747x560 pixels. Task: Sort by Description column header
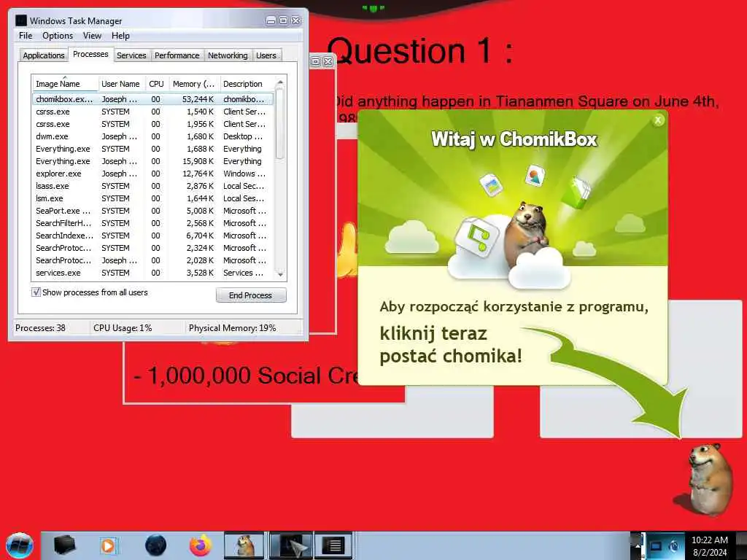coord(247,84)
